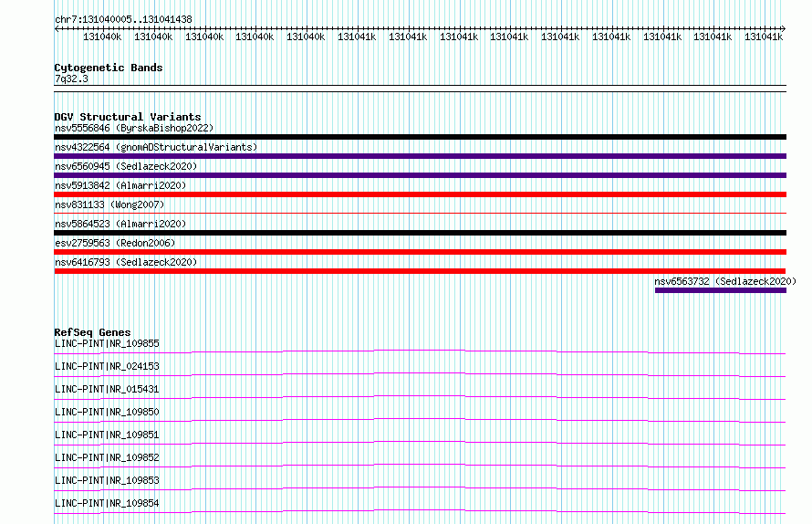The height and width of the screenshot is (524, 812).
Task: Click the LINC-PINT|NR_109855 gene label
Action: pos(107,343)
